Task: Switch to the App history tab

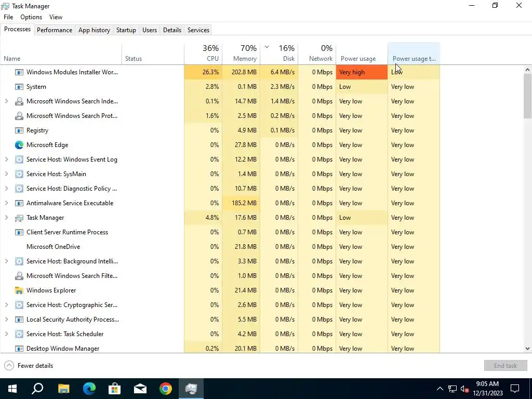Action: (x=95, y=30)
